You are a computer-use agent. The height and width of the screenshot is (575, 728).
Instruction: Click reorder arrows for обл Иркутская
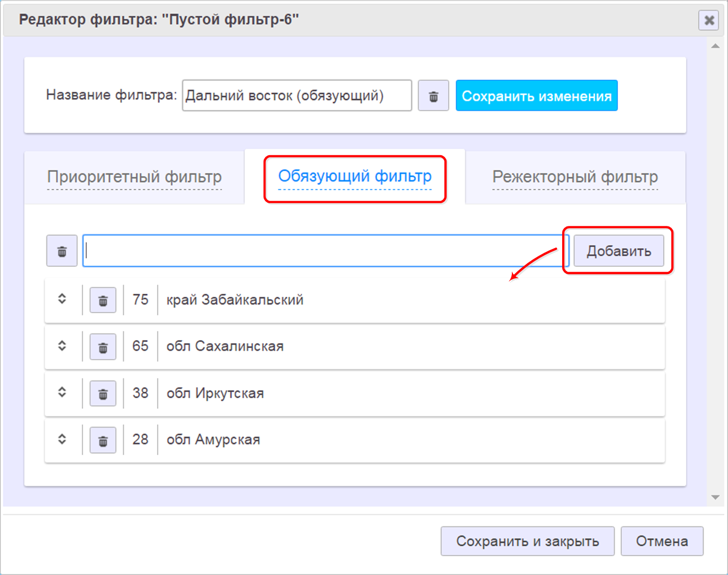pyautogui.click(x=62, y=392)
